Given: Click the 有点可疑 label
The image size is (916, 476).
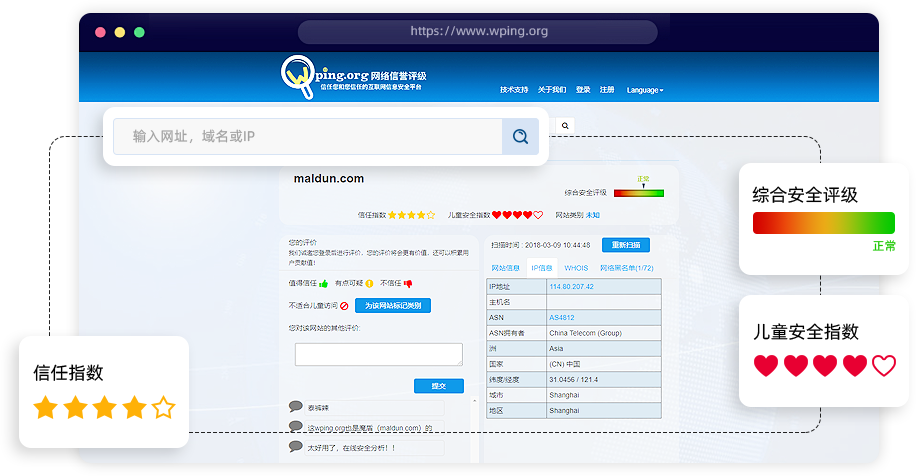Looking at the screenshot, I should 349,283.
